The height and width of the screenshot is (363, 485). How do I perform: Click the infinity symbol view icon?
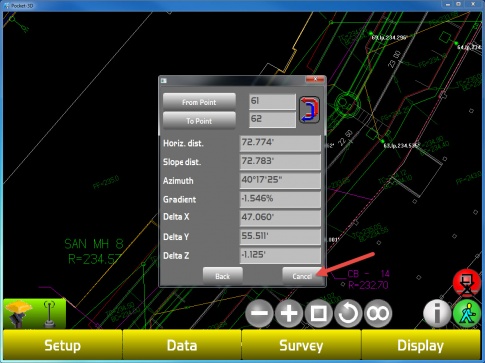[378, 313]
